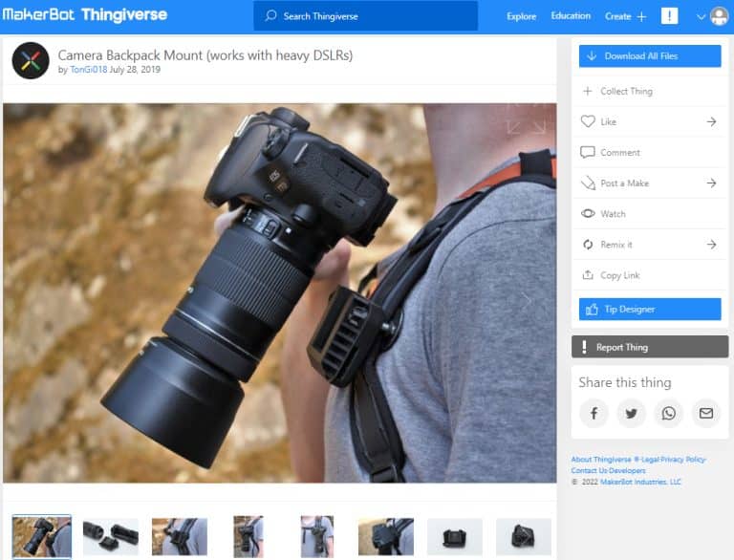
Task: Click Collect Thing option
Action: tap(650, 92)
